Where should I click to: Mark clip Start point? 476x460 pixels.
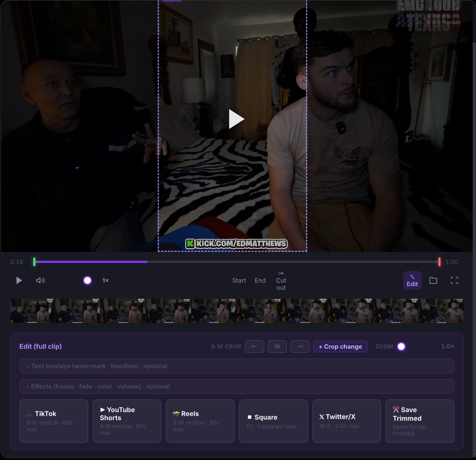coord(239,280)
